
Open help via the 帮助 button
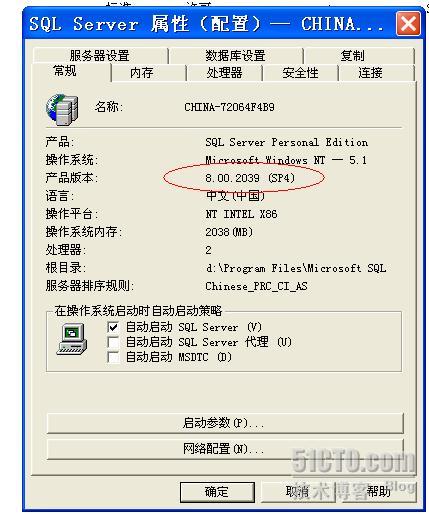(x=377, y=491)
